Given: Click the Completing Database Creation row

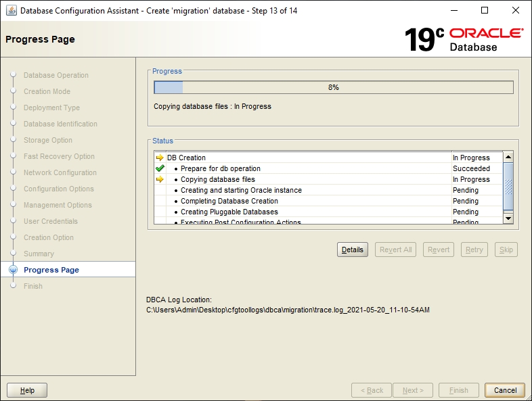Looking at the screenshot, I should (229, 201).
